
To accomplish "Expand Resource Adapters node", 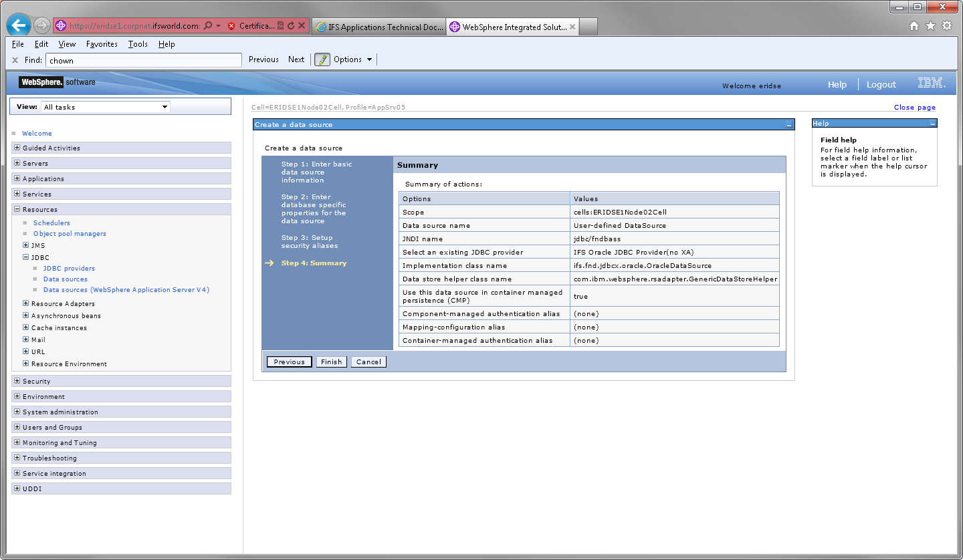I will (26, 303).
